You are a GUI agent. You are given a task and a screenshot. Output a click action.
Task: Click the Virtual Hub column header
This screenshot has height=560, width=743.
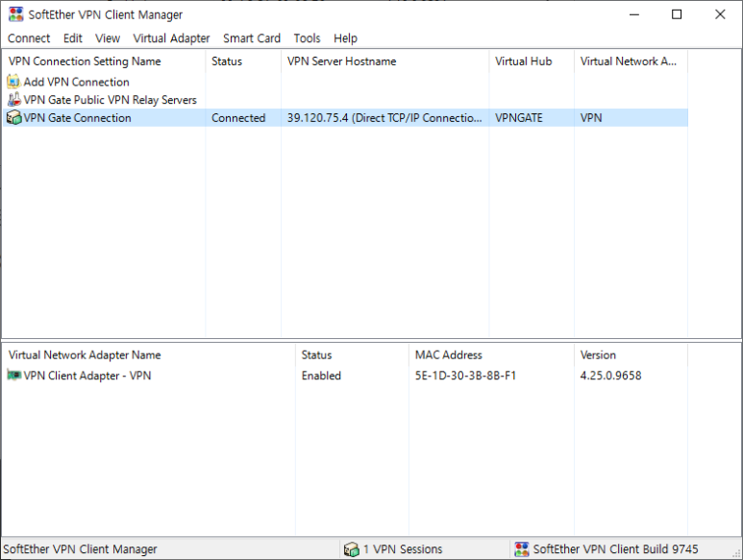coord(532,61)
